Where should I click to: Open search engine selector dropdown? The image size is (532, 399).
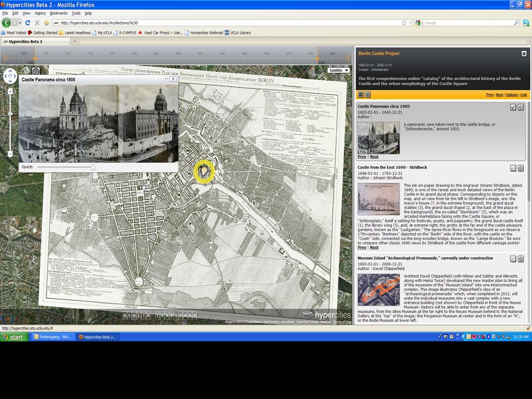[418, 23]
